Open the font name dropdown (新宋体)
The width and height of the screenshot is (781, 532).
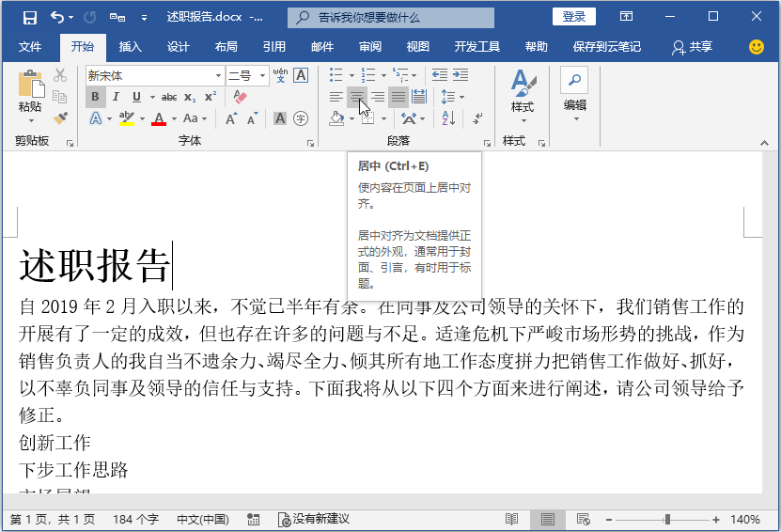coord(218,76)
